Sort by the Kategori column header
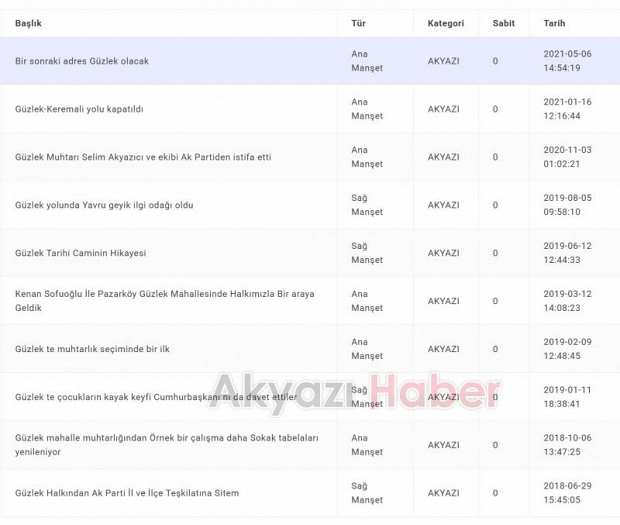The image size is (620, 525). 446,23
